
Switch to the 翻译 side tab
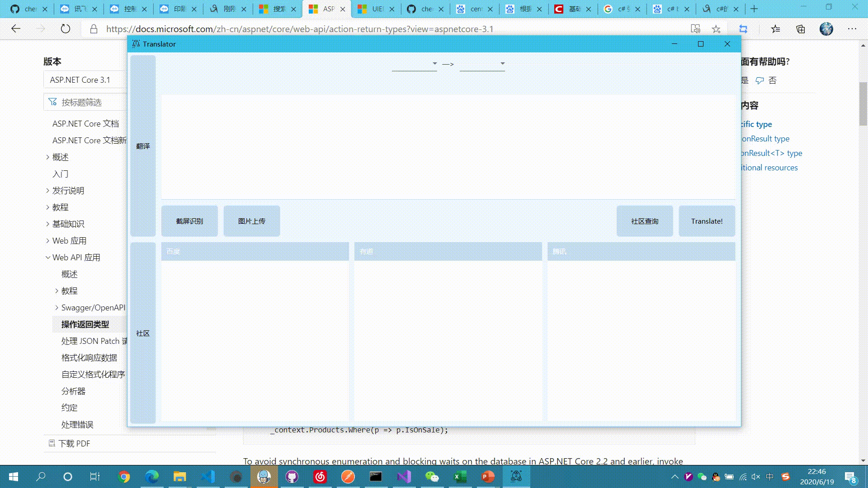click(x=143, y=146)
